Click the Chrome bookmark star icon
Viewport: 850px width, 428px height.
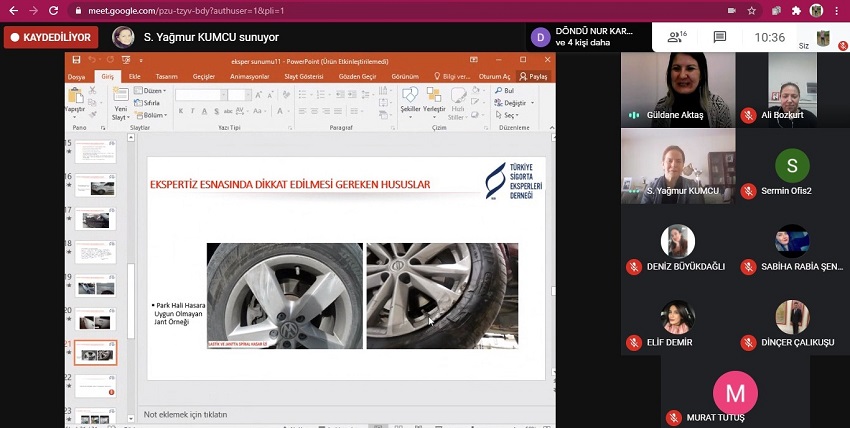(x=751, y=11)
